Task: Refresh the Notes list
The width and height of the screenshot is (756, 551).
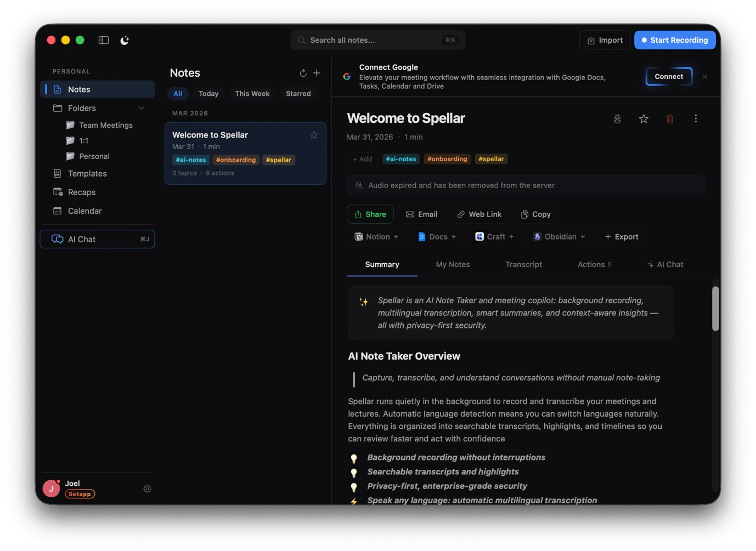Action: coord(303,73)
